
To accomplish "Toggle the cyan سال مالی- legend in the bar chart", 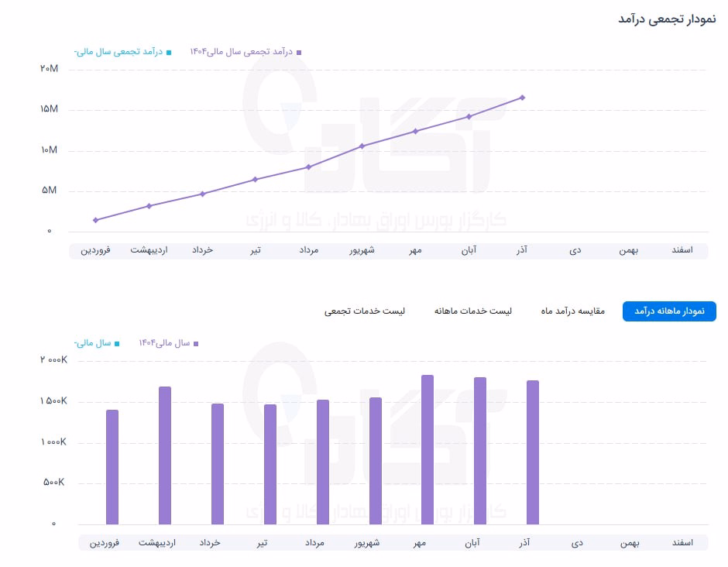I will pyautogui.click(x=97, y=343).
